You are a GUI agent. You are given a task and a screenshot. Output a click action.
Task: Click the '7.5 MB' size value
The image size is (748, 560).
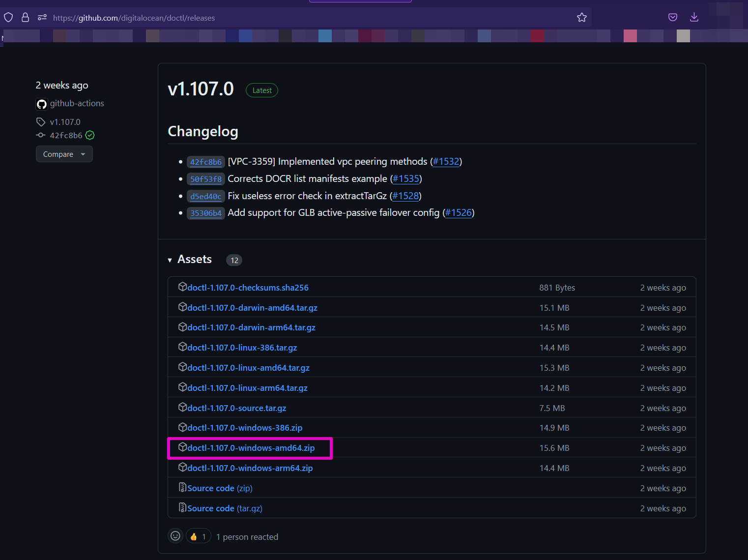tap(552, 408)
